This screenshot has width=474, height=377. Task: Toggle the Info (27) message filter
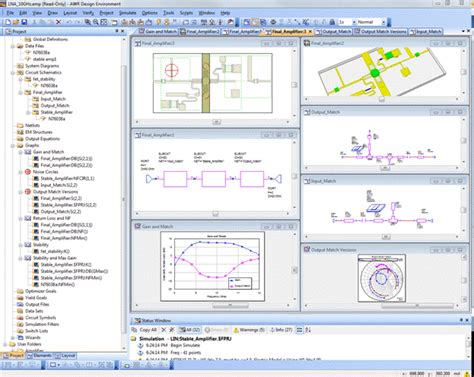tap(281, 330)
